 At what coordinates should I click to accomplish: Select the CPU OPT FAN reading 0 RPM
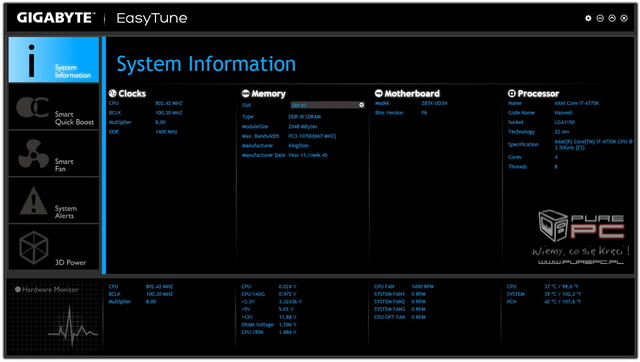(x=418, y=317)
